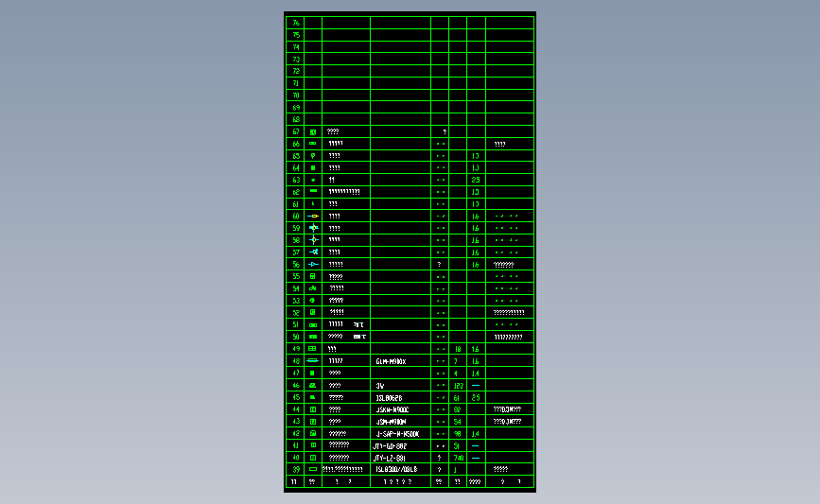The height and width of the screenshot is (504, 820).
Task: Click the remark text in row 56
Action: [x=503, y=265]
